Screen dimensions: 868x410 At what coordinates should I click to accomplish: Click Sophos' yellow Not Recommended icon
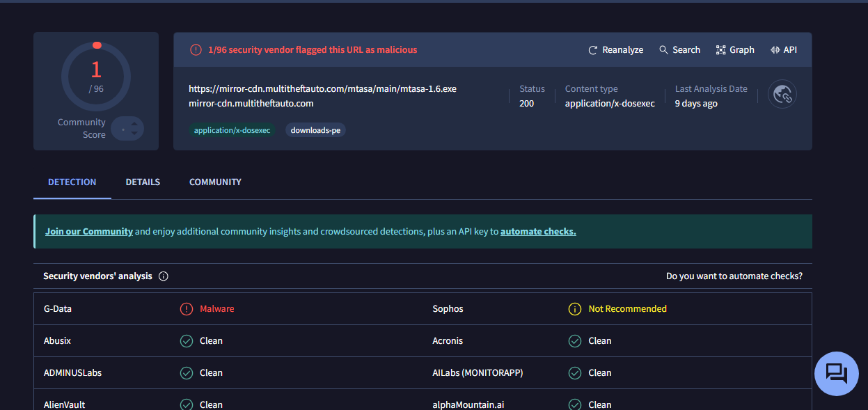(575, 309)
